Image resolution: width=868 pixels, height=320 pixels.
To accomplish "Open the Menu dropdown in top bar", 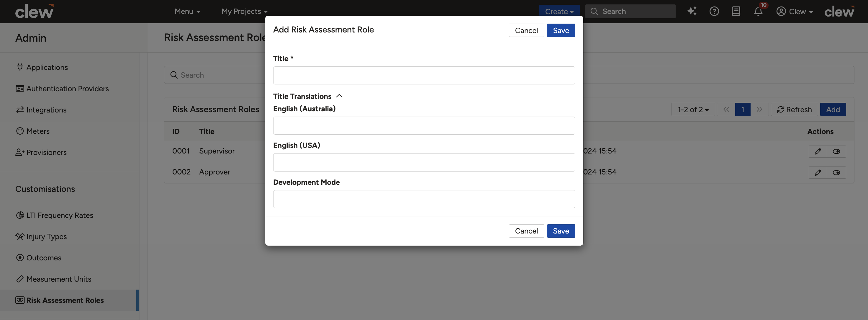I will click(187, 11).
